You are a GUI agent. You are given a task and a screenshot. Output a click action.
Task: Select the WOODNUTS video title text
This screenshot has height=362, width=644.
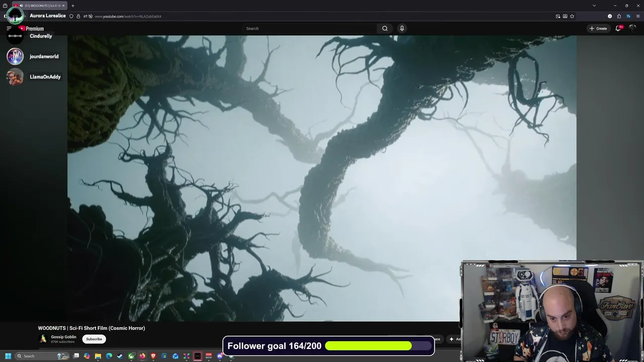pyautogui.click(x=92, y=328)
